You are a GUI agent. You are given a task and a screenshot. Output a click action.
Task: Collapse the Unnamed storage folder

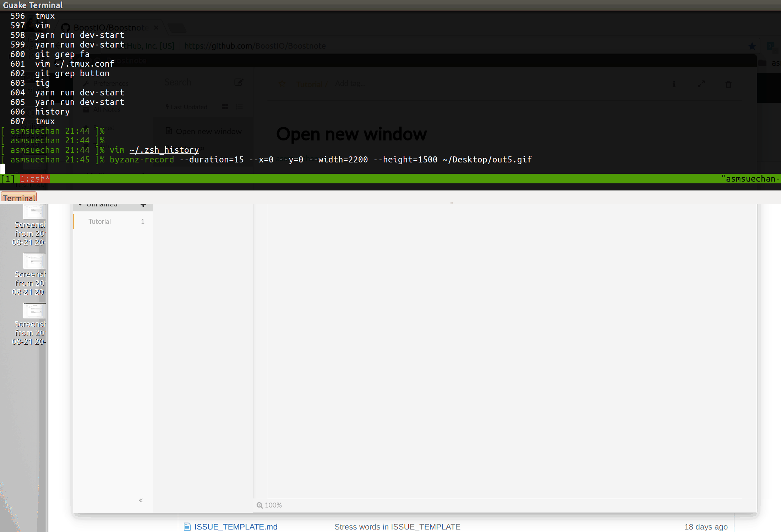pos(81,204)
